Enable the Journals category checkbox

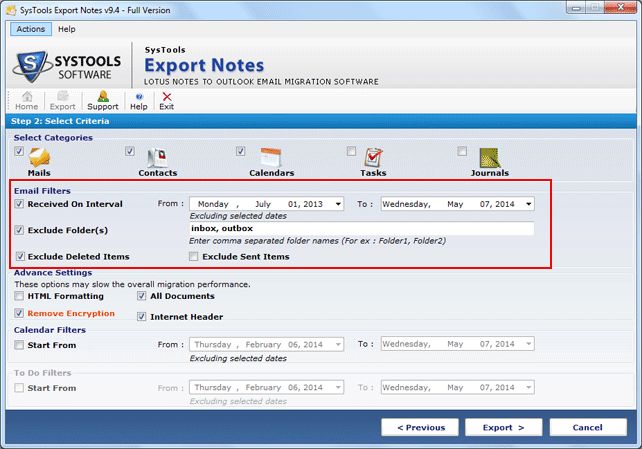point(462,151)
